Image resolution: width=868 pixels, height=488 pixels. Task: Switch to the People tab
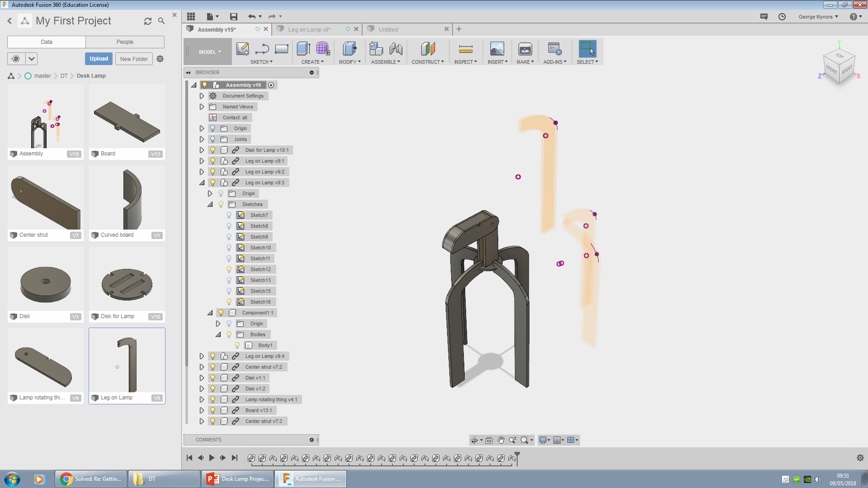(125, 42)
